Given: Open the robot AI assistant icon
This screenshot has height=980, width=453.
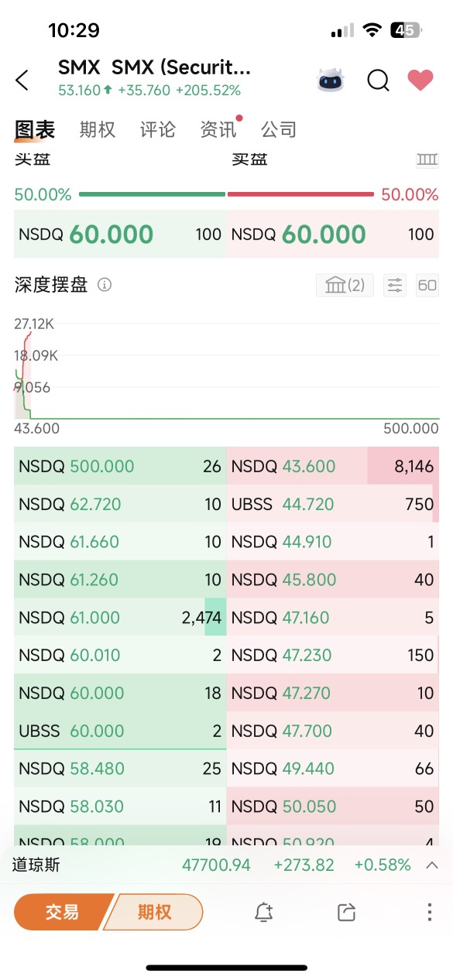Looking at the screenshot, I should (x=331, y=80).
